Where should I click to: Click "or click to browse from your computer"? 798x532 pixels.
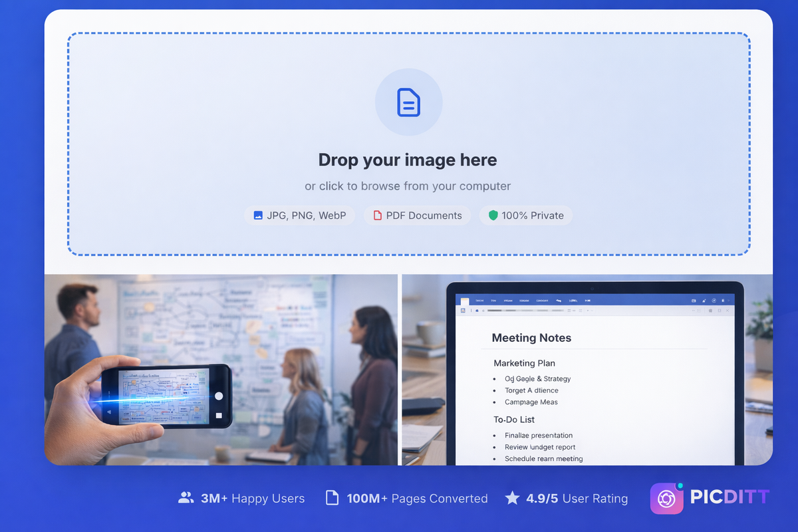click(408, 186)
